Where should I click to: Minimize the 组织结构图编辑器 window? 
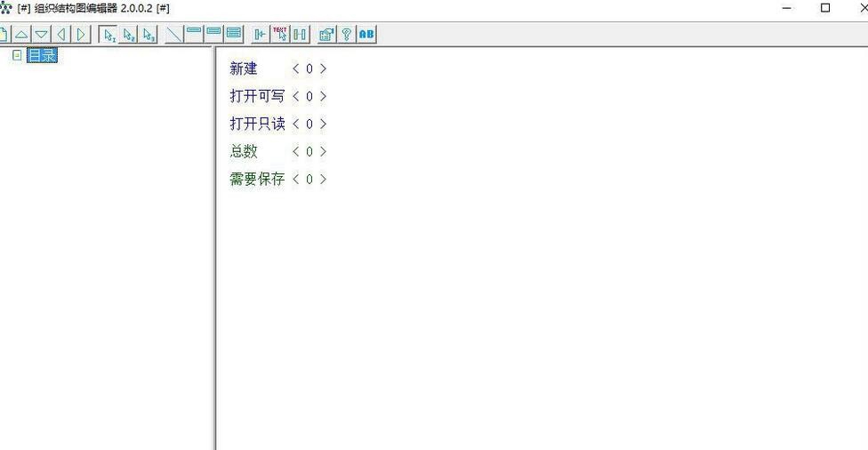click(x=786, y=8)
